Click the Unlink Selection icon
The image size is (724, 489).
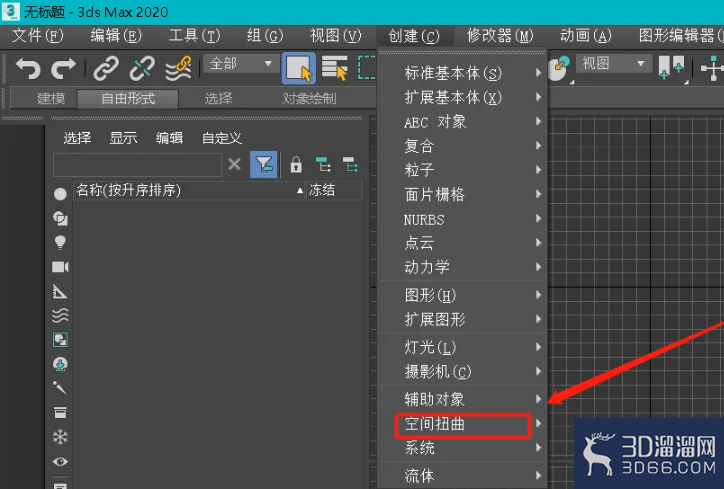click(x=142, y=68)
